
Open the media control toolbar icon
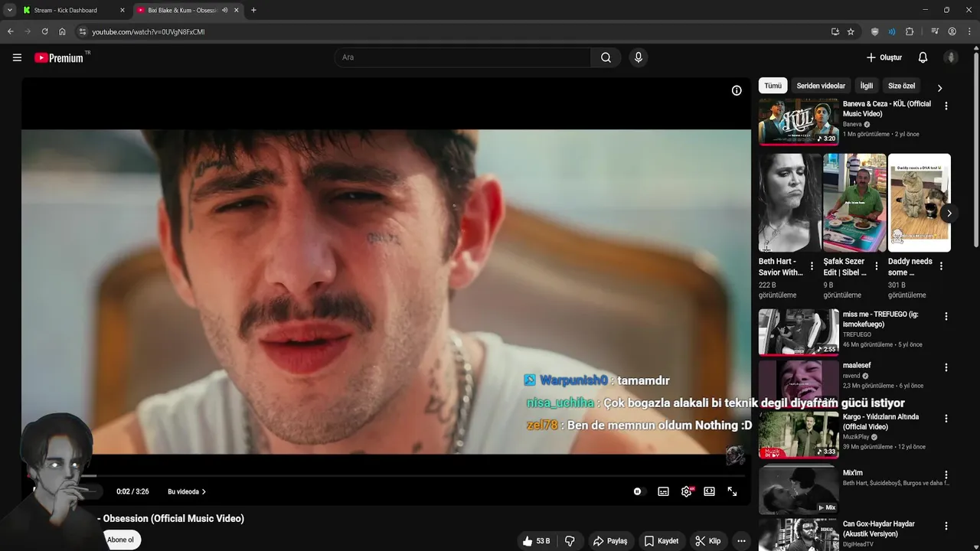(x=935, y=31)
